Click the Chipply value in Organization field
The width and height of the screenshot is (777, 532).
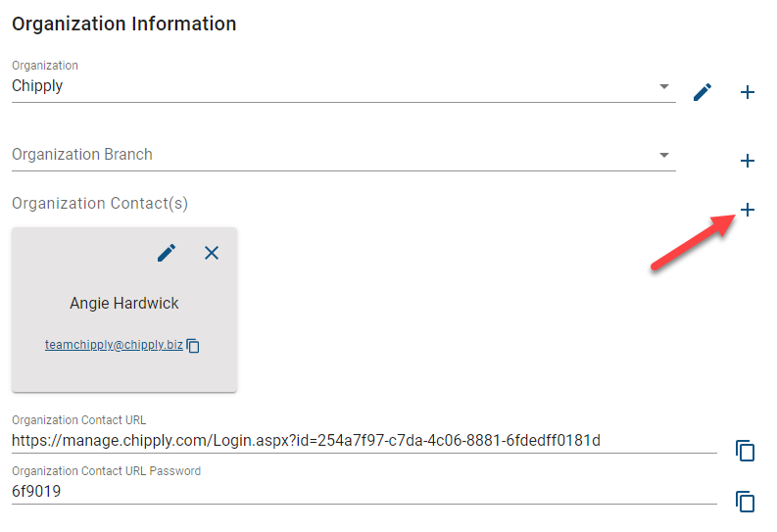[37, 86]
